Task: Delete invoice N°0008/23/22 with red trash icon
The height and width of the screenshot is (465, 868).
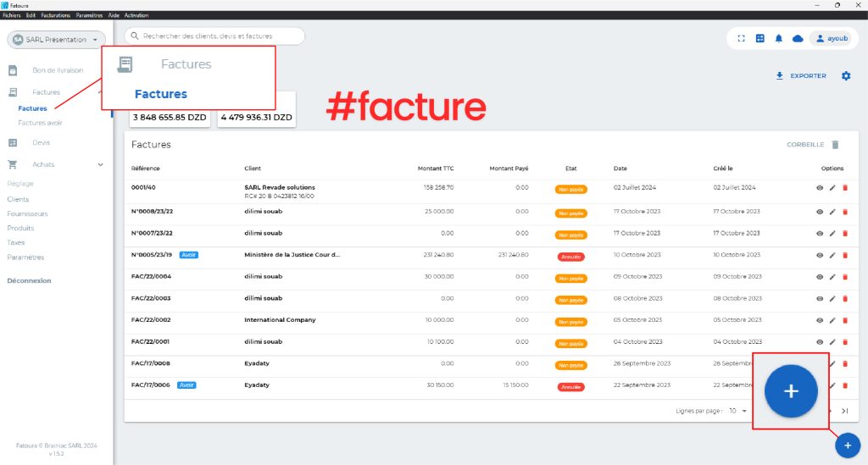Action: [x=845, y=212]
